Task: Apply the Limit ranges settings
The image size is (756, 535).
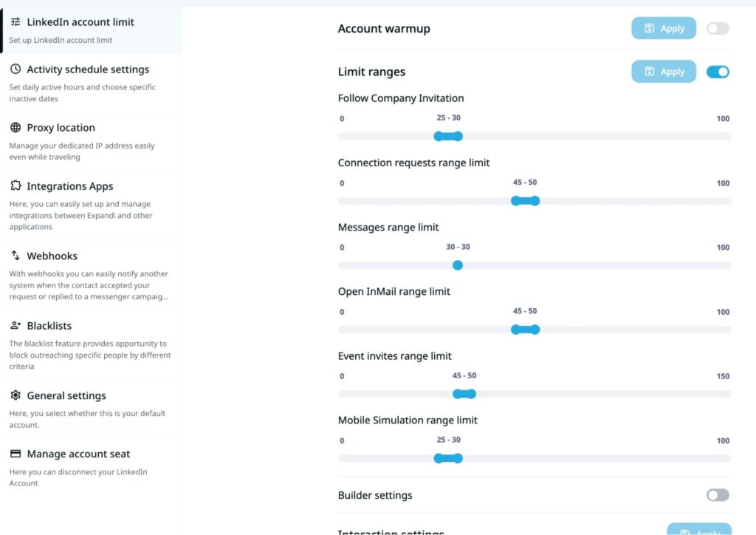Action: click(x=664, y=72)
